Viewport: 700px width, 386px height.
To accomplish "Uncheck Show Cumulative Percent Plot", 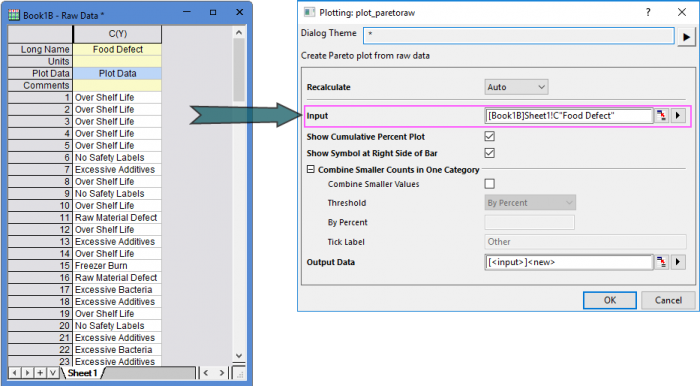I will [489, 136].
